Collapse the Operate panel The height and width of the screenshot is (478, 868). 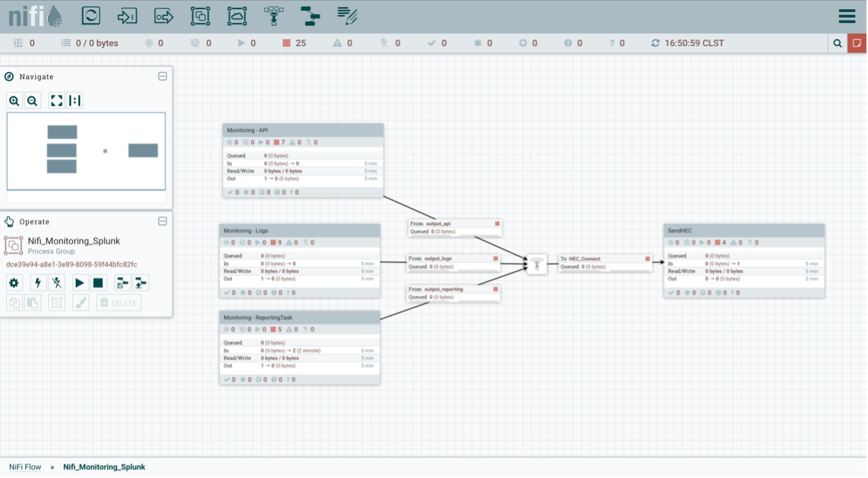point(162,221)
